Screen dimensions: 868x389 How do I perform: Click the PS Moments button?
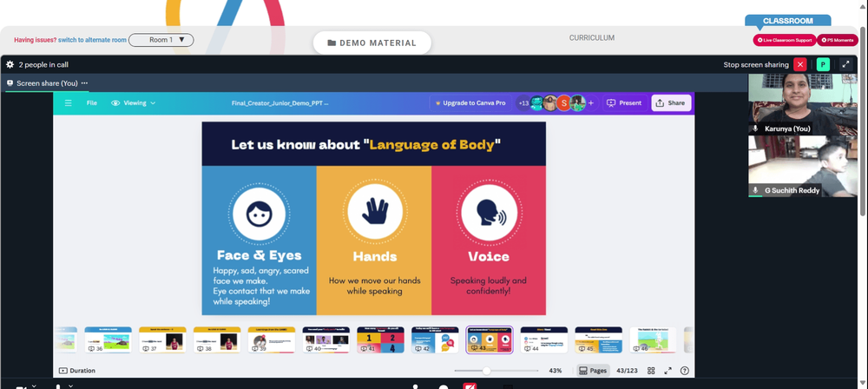837,41
